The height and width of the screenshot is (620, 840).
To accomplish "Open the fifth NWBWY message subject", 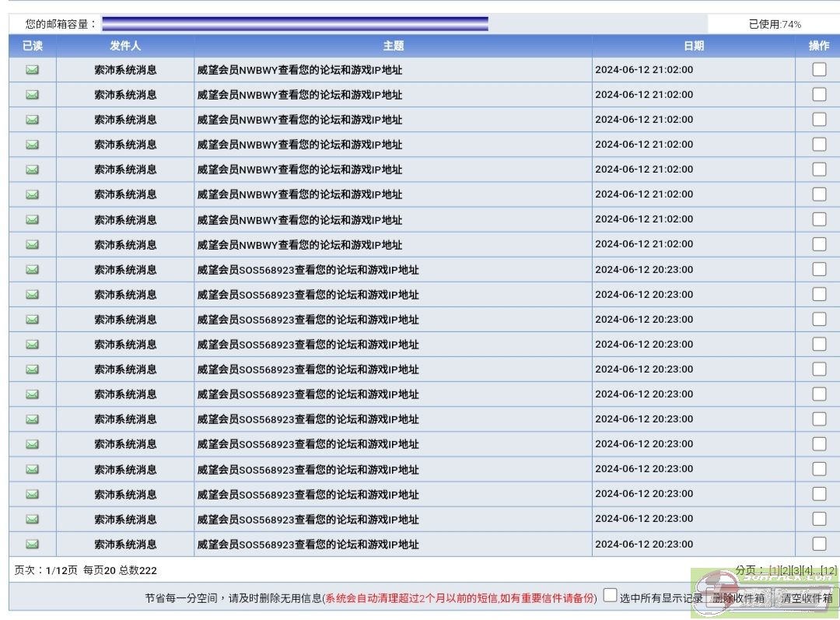I will click(299, 170).
